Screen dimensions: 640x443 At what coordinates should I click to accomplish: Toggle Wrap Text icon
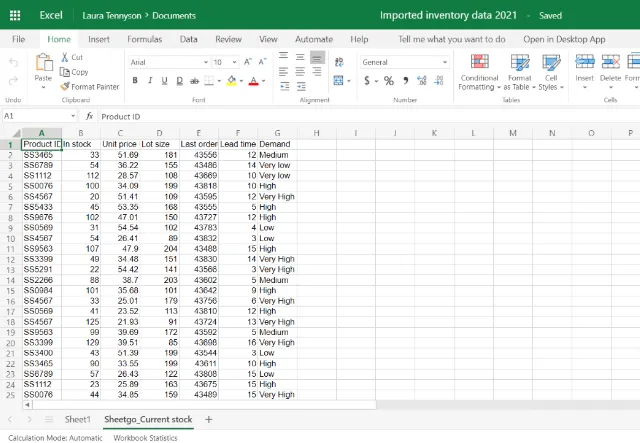pyautogui.click(x=339, y=62)
